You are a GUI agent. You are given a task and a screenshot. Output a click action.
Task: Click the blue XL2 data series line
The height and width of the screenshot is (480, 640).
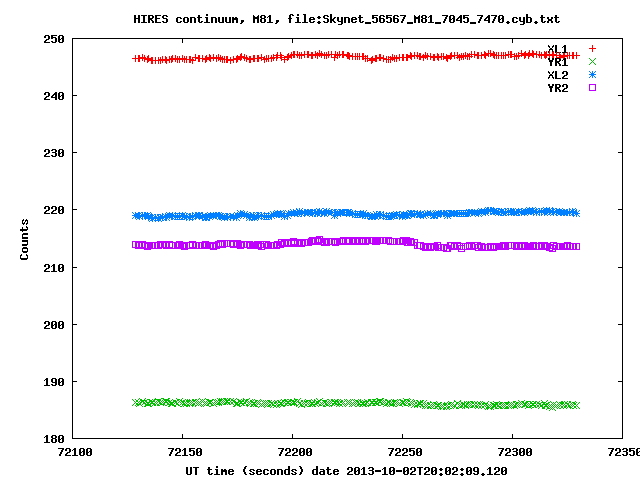pyautogui.click(x=355, y=214)
